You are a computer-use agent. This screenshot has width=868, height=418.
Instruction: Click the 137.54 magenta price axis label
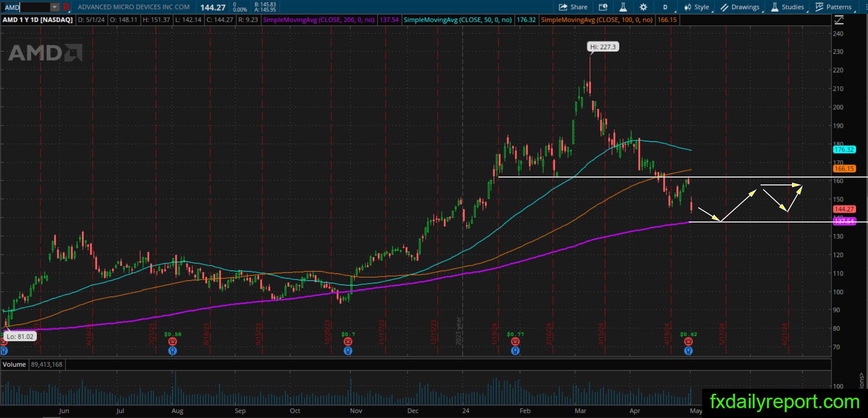coord(844,222)
